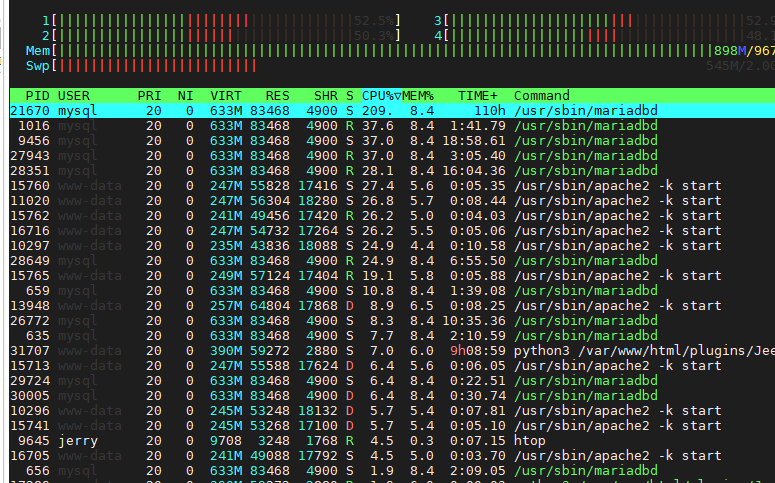
Task: Click the Command column header
Action: (541, 96)
